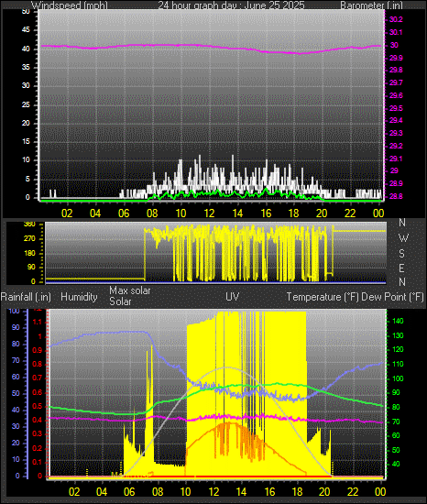Viewport: 427px width, 504px height.
Task: Click the 5 mark on windspeed axis
Action: coord(27,179)
